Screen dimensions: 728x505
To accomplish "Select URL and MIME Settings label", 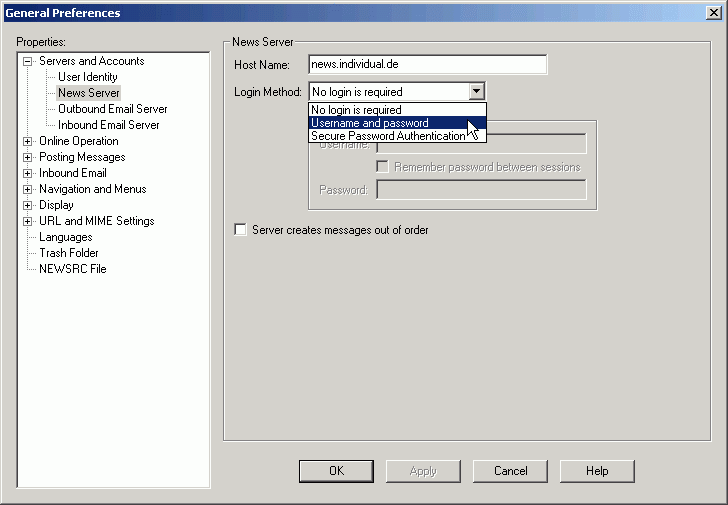I will point(97,221).
